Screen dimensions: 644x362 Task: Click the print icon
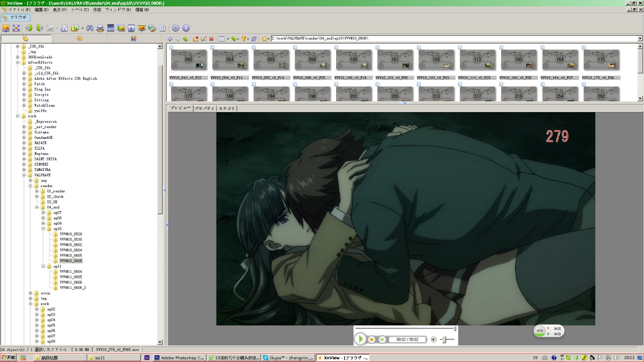coord(100,28)
